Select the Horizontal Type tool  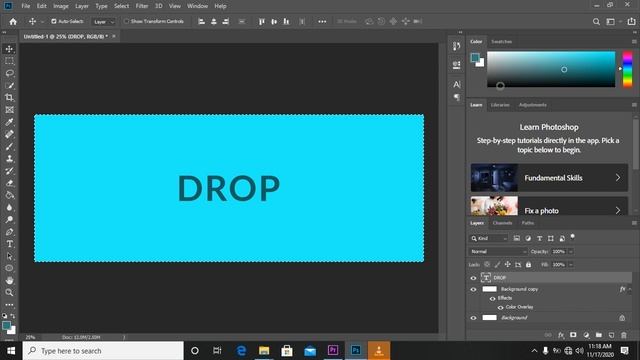9,244
